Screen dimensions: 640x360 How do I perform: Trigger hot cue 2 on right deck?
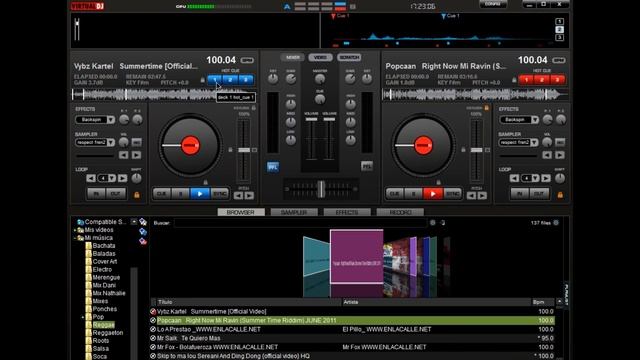[542, 80]
